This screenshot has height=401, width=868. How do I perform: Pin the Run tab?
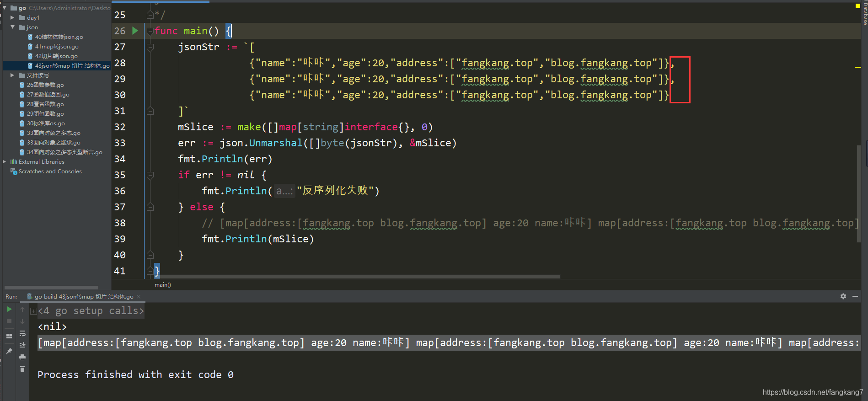click(9, 351)
